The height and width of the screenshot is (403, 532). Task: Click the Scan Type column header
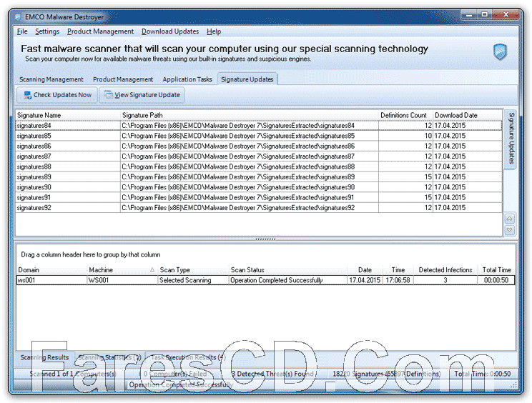click(193, 270)
